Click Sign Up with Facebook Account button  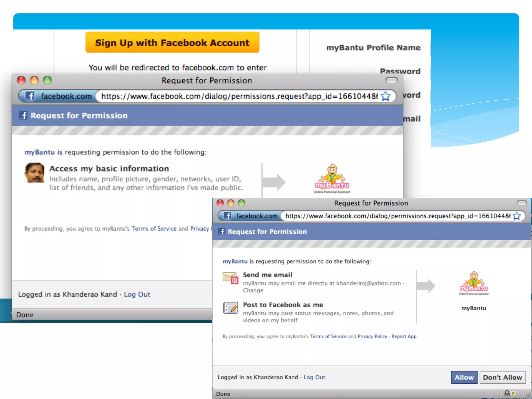click(x=172, y=42)
